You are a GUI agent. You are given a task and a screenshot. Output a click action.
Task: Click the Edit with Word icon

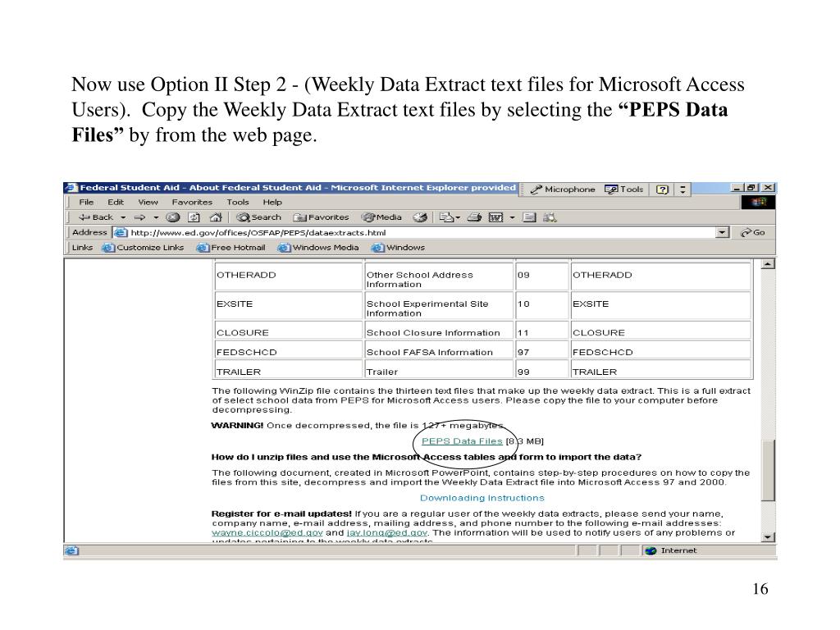[496, 217]
